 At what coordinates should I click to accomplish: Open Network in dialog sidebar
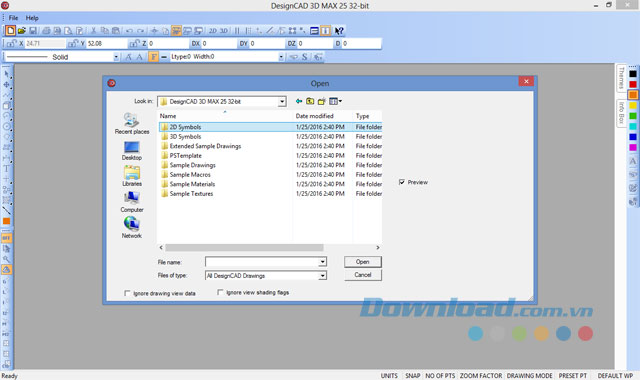[x=132, y=227]
